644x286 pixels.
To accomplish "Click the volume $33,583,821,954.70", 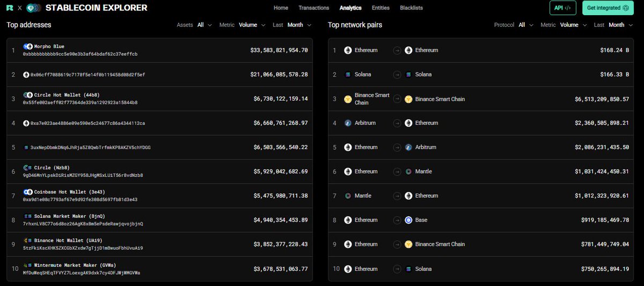I will 279,51.
